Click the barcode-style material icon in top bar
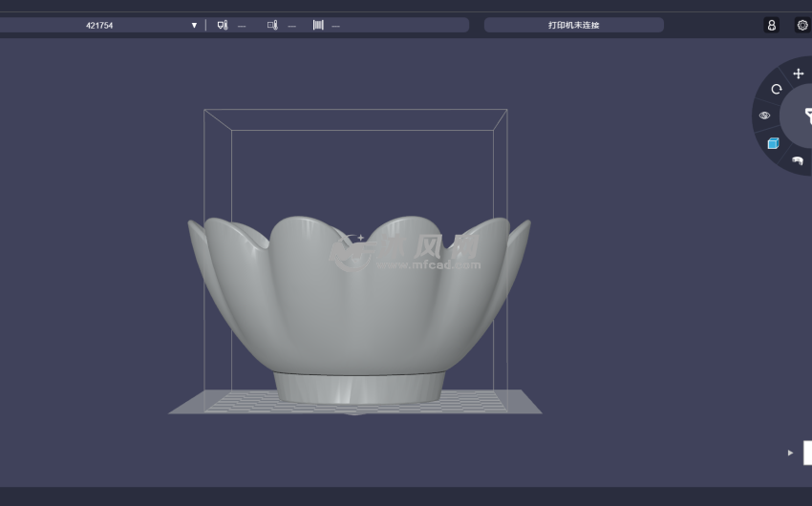Image resolution: width=812 pixels, height=506 pixels. [318, 25]
